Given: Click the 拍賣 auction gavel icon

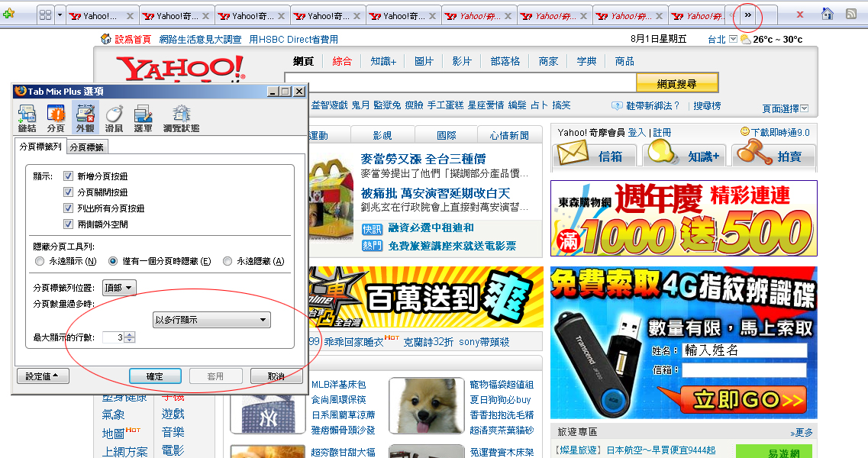Looking at the screenshot, I should tap(754, 152).
